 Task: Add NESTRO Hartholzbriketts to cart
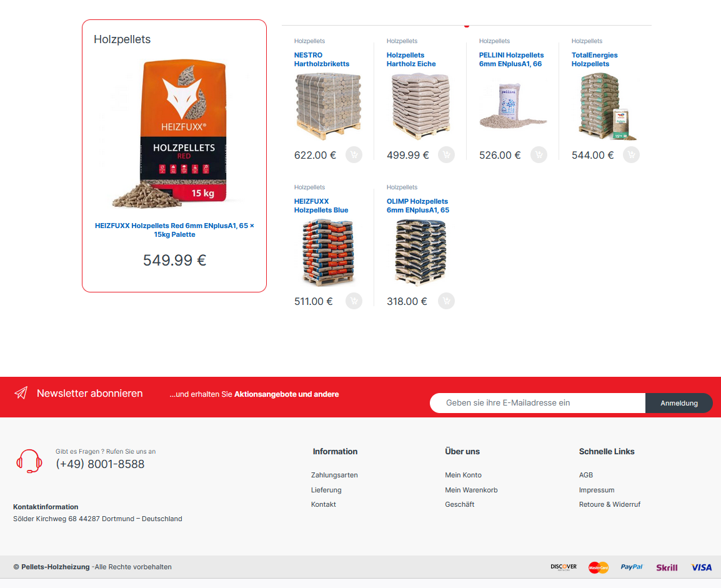click(354, 155)
